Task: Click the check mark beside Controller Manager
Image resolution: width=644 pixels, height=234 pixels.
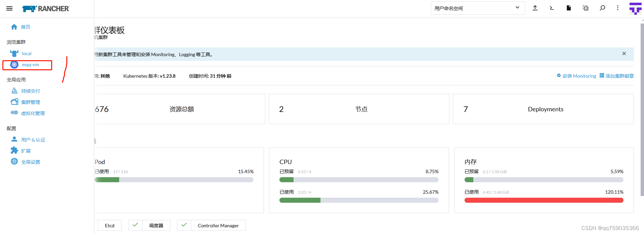Action: (x=184, y=225)
